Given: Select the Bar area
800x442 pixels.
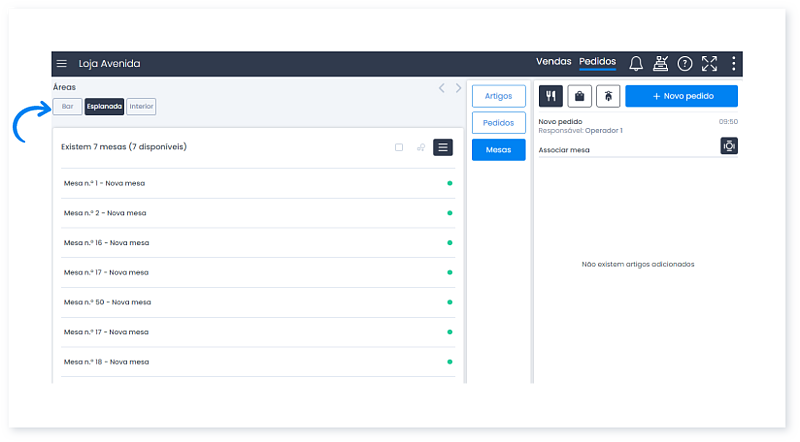Looking at the screenshot, I should coord(67,106).
